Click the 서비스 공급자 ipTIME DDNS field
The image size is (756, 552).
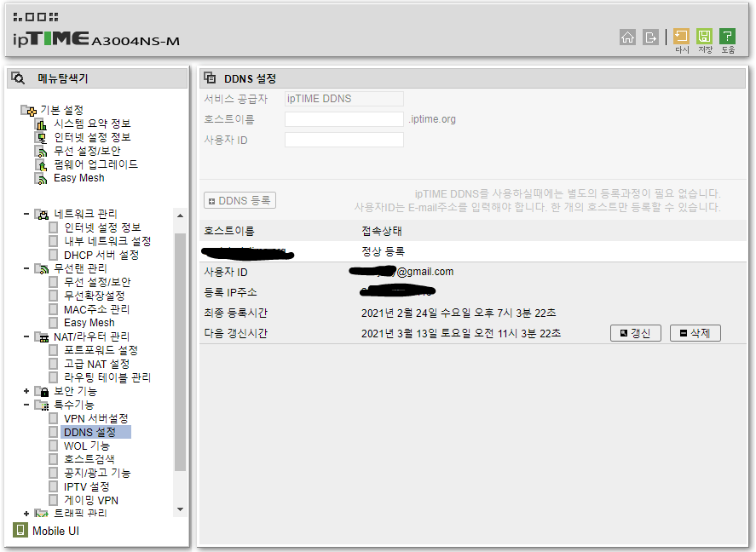click(343, 99)
